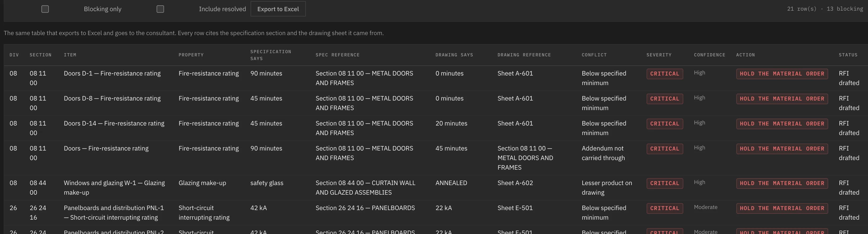The image size is (868, 234).
Task: Tick the Include resolved checkbox
Action: (x=160, y=9)
